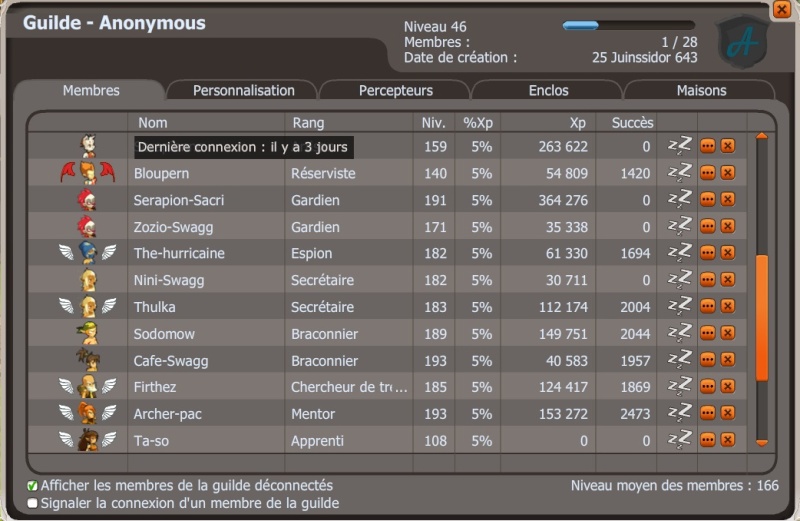Switch to the Membres tab
Viewport: 800px width, 521px height.
[x=91, y=90]
